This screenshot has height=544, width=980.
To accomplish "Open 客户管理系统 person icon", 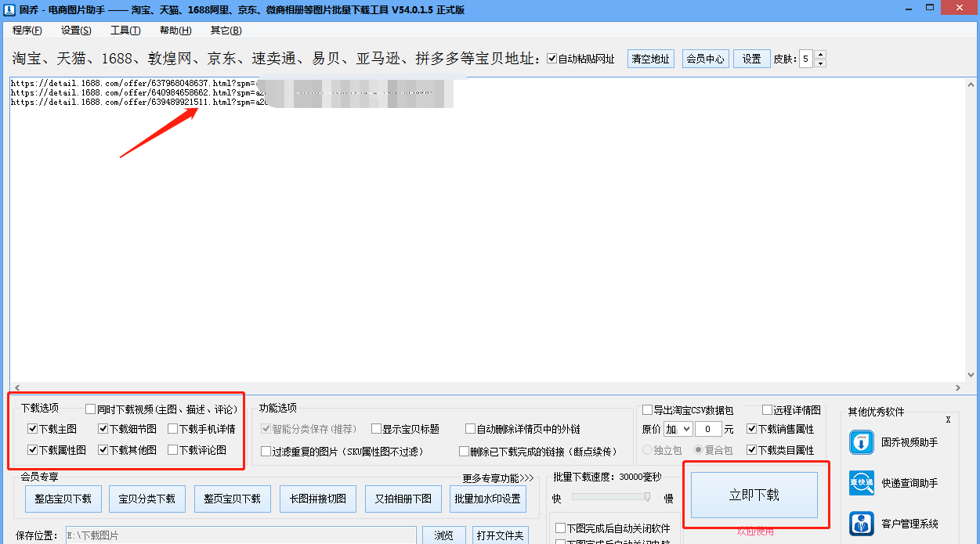I will [x=862, y=524].
